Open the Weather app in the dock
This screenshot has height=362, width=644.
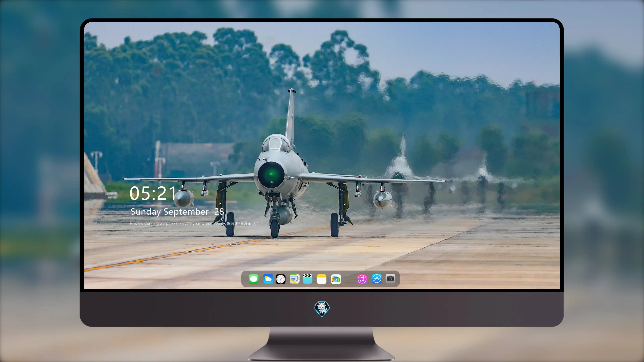[x=268, y=279]
